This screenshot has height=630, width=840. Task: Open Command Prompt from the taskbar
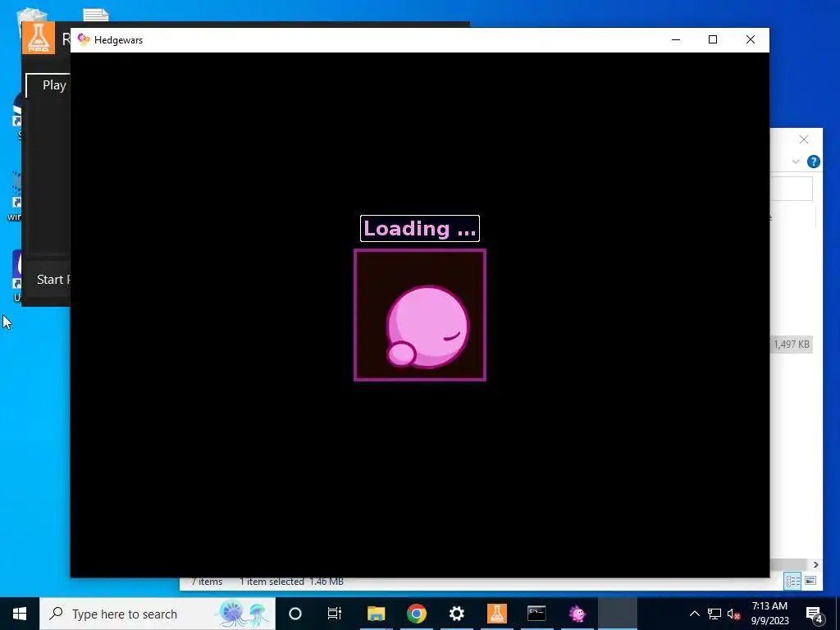[x=536, y=614]
